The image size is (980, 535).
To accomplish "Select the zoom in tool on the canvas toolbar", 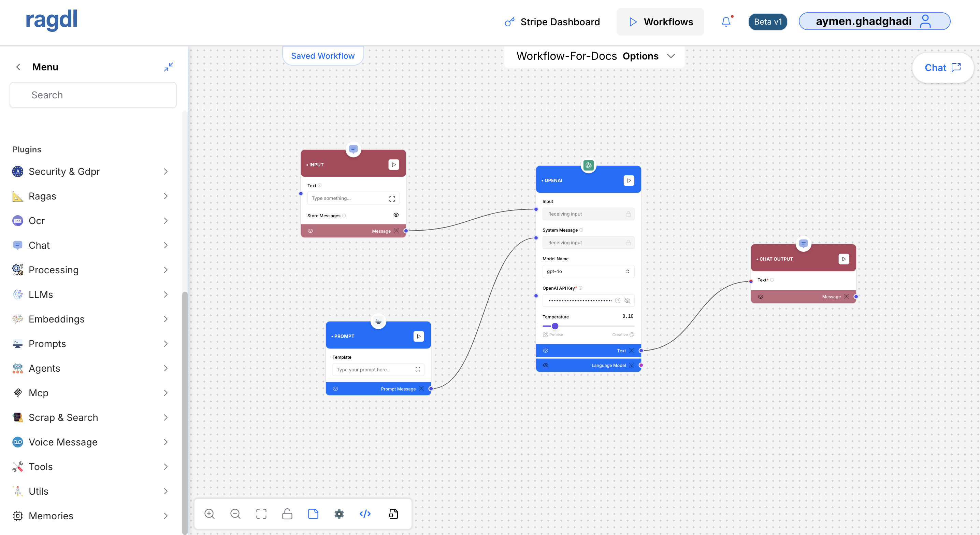I will pos(209,514).
